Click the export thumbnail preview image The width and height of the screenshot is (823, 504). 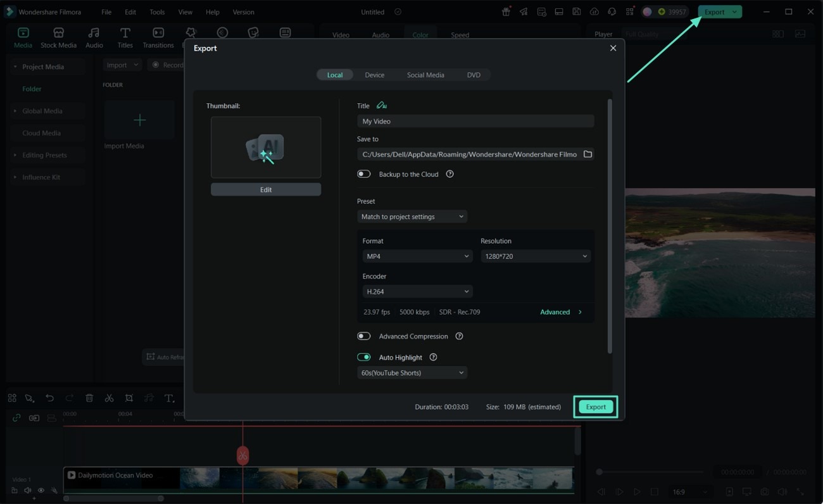(x=266, y=148)
